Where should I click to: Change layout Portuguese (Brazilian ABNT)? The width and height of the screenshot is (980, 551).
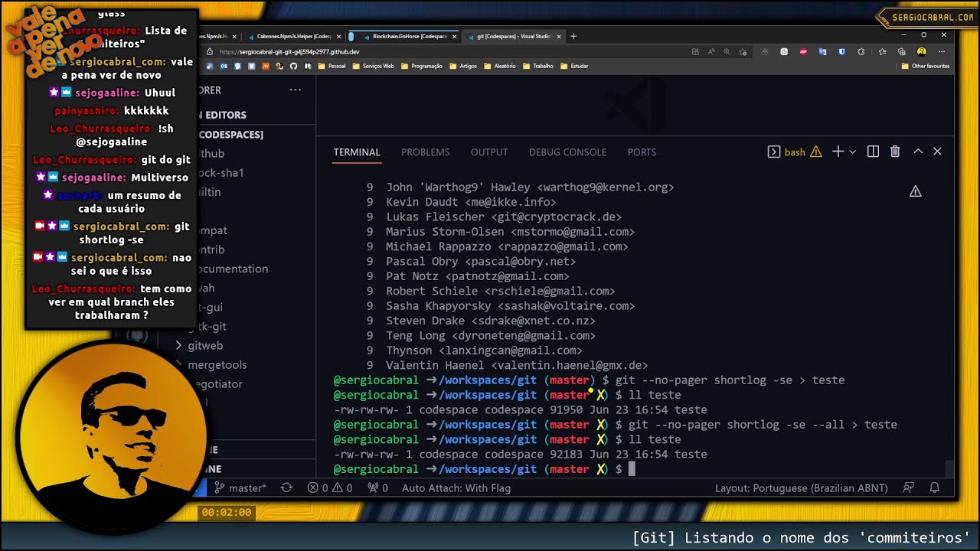coord(802,487)
